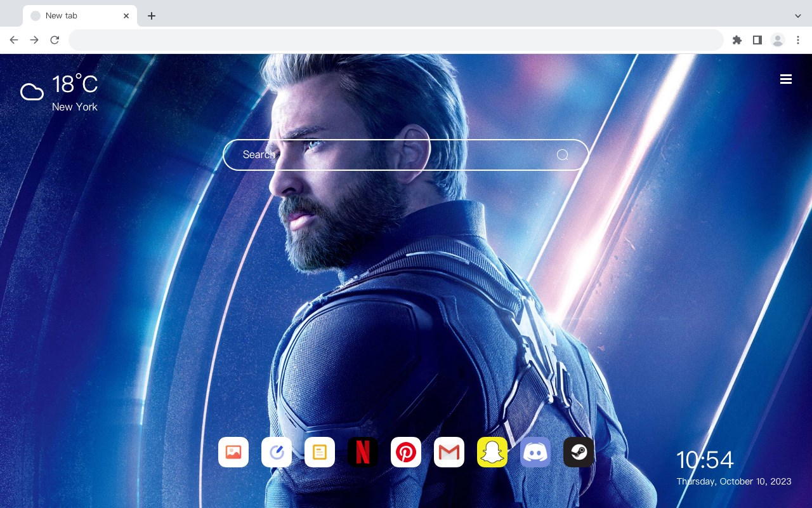Open the Chrome extensions puzzle icon
This screenshot has height=508, width=812.
[x=737, y=40]
